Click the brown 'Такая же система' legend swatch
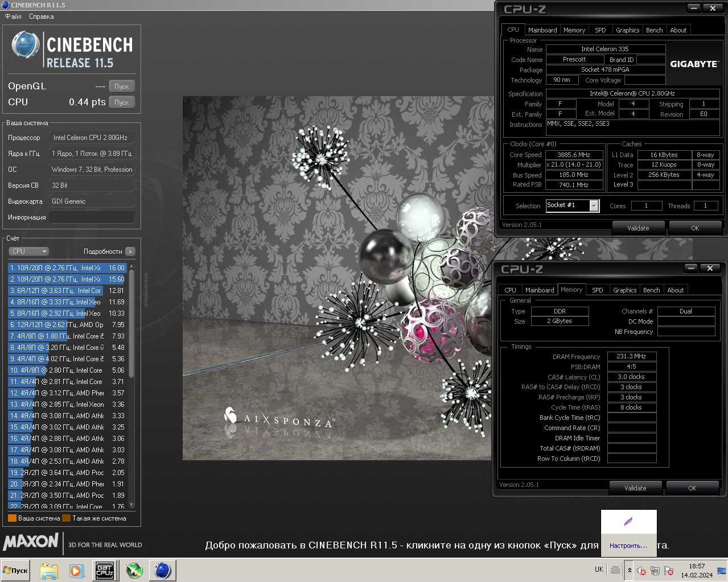728x582 pixels. (x=66, y=518)
